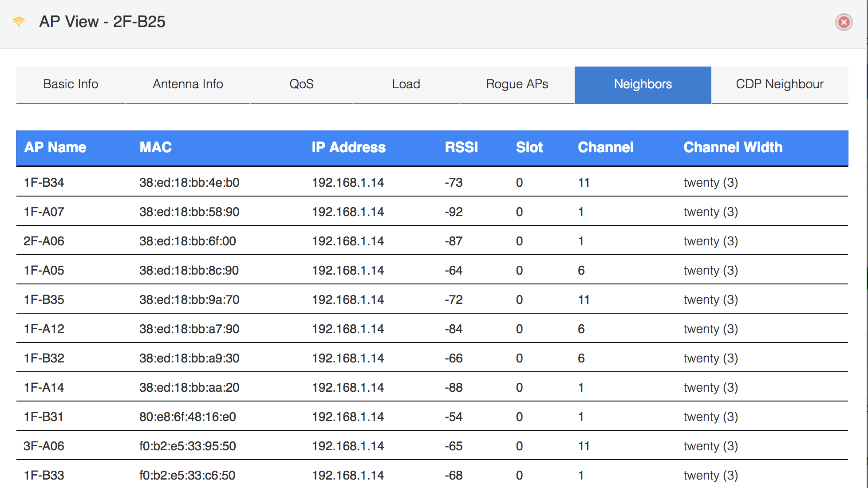
Task: Select AP name 1F-B35
Action: [44, 299]
